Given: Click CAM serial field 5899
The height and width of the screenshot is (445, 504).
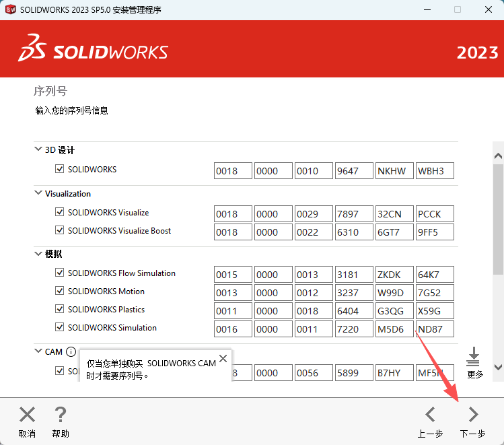Looking at the screenshot, I should pyautogui.click(x=354, y=373).
